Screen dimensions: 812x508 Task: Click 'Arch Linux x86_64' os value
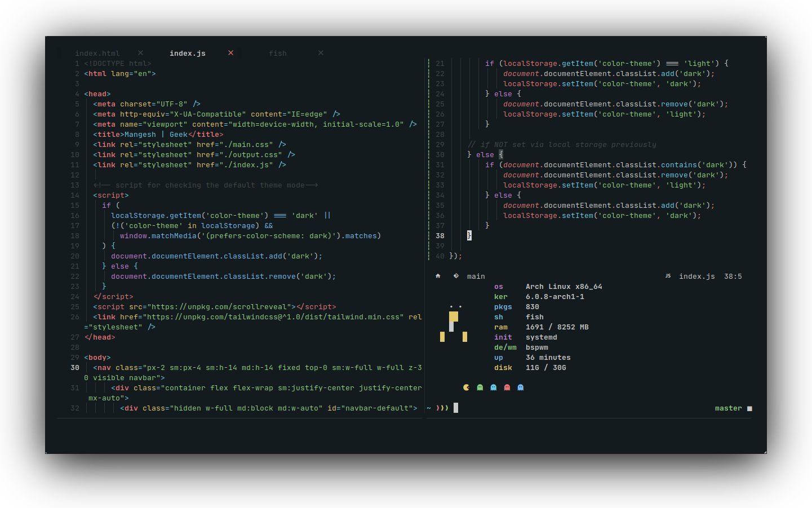[564, 287]
